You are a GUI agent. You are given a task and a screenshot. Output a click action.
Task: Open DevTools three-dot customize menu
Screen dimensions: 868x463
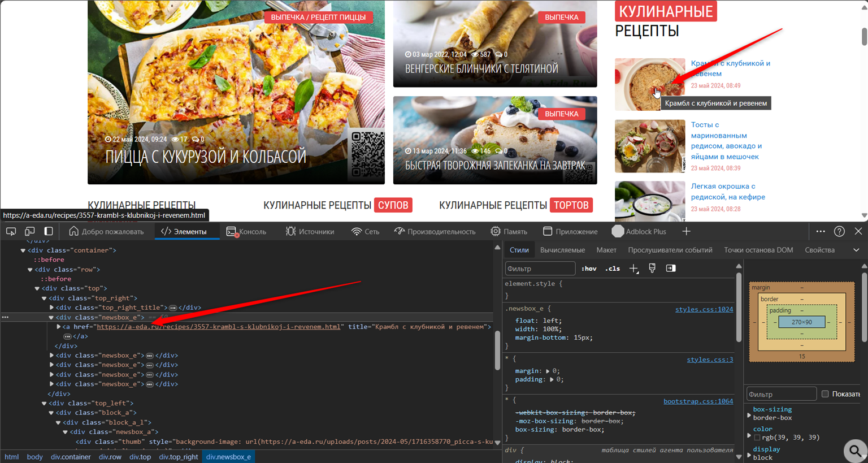(x=821, y=231)
